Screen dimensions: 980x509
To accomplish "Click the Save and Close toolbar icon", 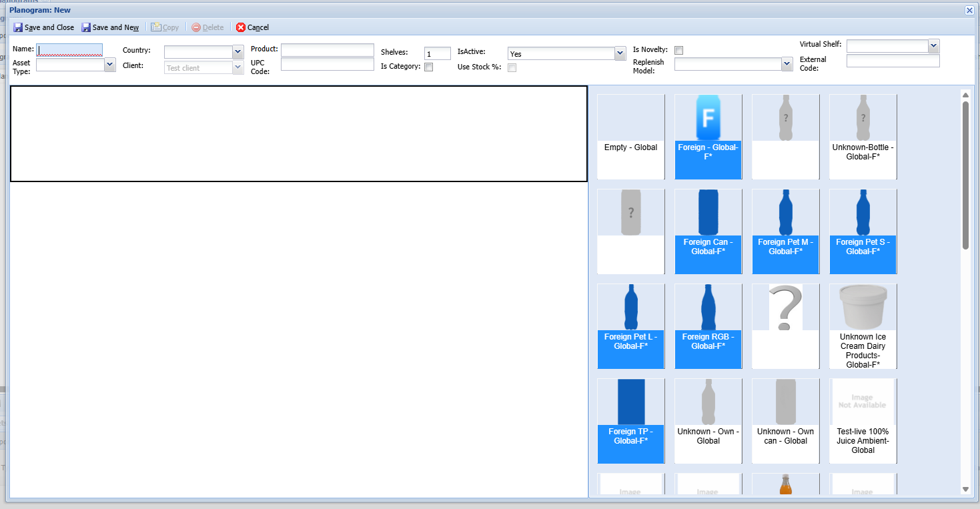I will pos(18,27).
